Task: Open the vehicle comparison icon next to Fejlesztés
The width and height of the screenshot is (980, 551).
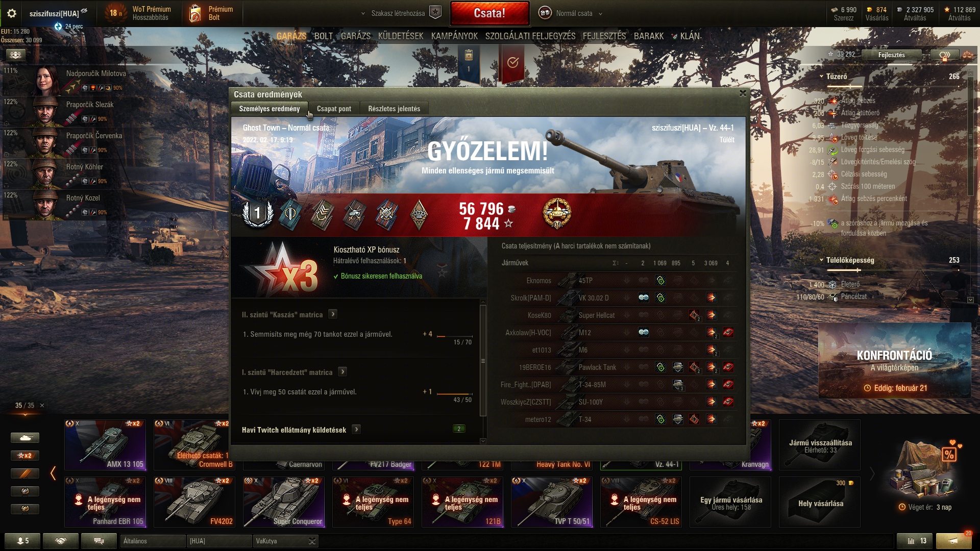Action: pos(944,55)
